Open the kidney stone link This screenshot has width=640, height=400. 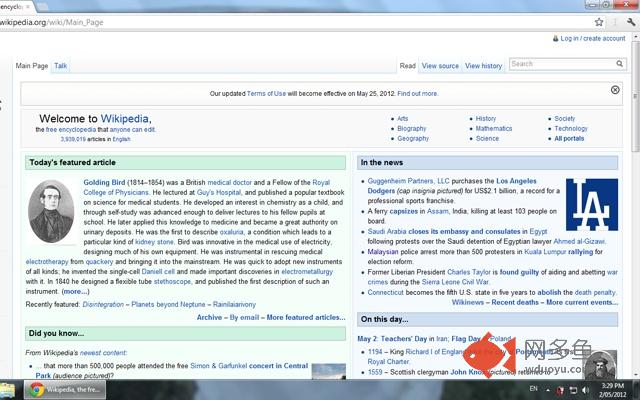pyautogui.click(x=154, y=242)
